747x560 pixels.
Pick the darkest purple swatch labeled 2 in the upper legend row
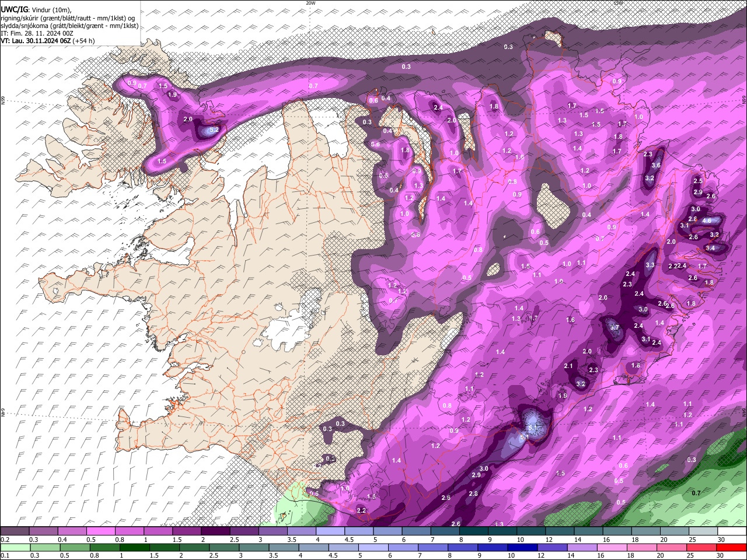215,531
